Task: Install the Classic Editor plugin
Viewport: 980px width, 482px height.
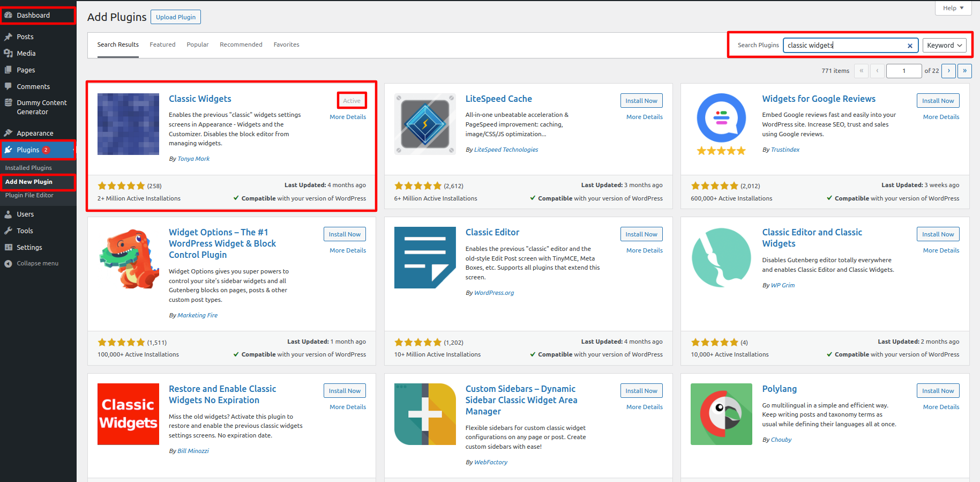Action: point(641,234)
